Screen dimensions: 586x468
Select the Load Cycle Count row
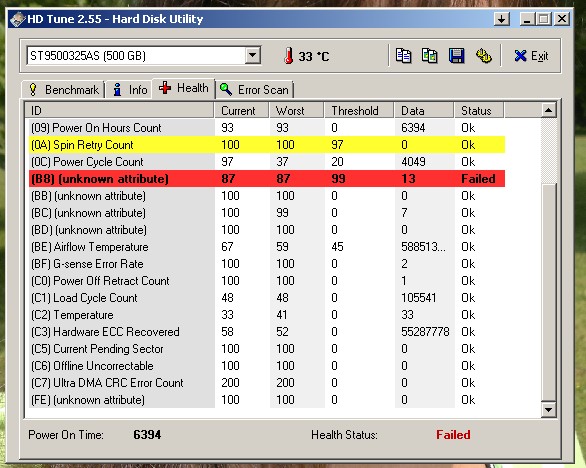click(267, 298)
